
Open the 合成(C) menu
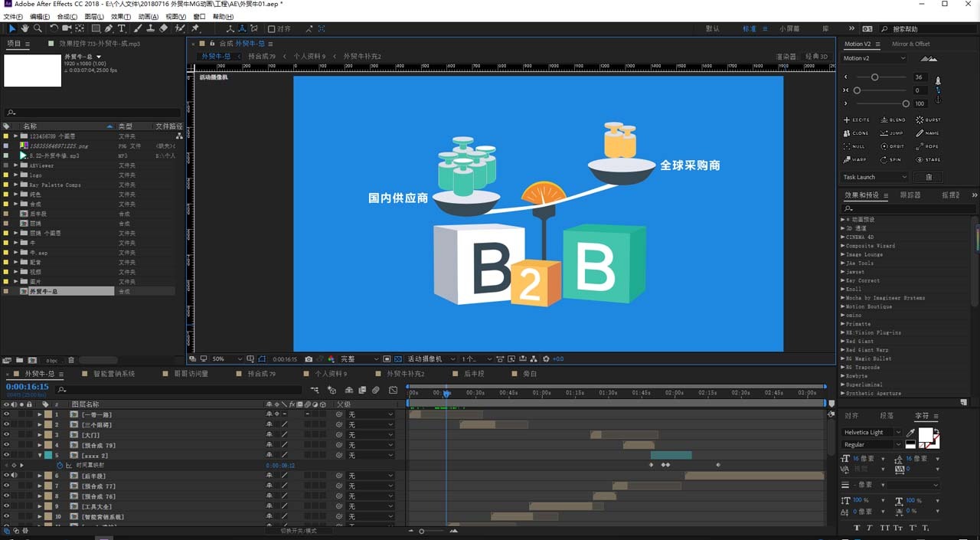(x=67, y=17)
